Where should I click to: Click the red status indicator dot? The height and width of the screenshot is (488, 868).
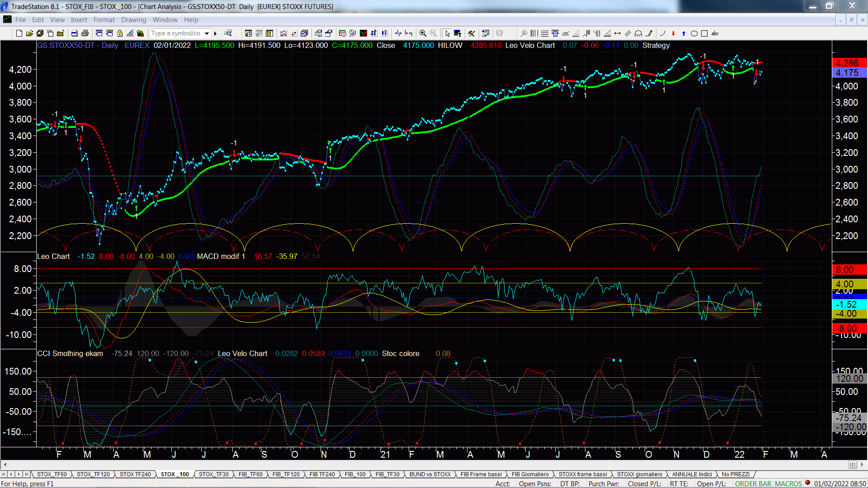pos(808,483)
